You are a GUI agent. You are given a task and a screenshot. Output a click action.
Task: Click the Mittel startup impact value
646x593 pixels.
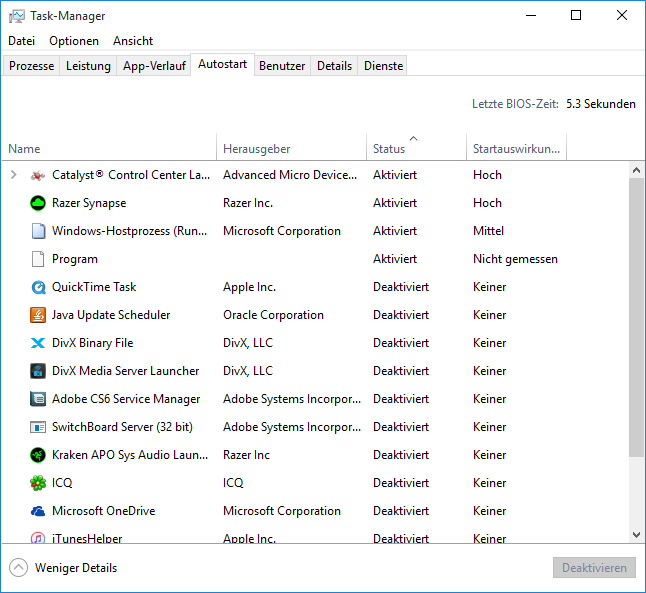489,231
